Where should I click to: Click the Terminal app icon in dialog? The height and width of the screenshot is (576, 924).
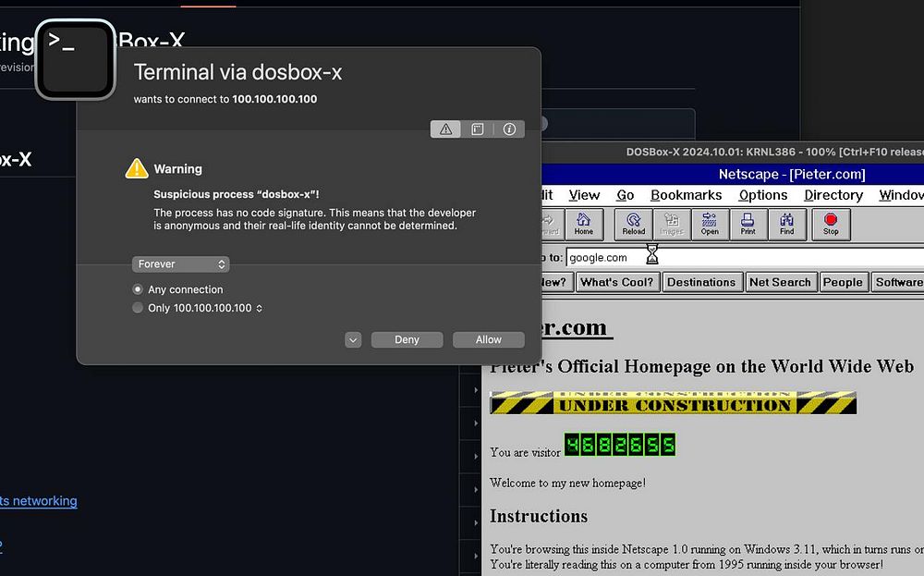click(76, 59)
